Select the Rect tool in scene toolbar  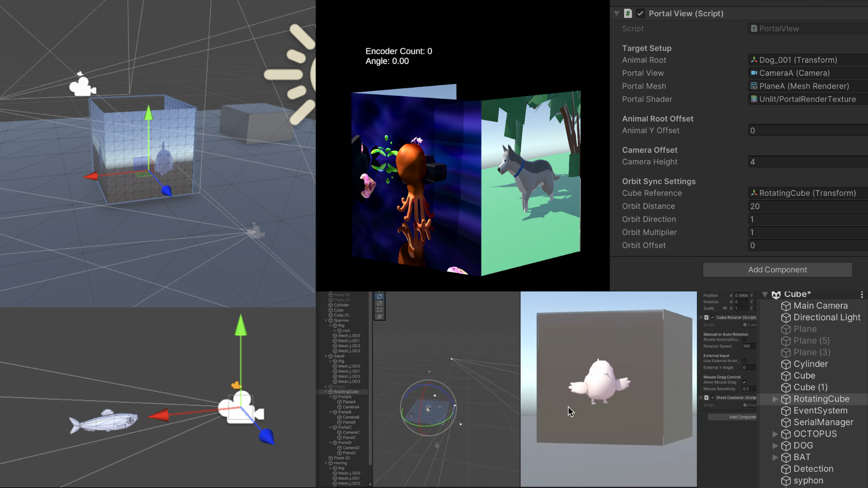pos(379,310)
